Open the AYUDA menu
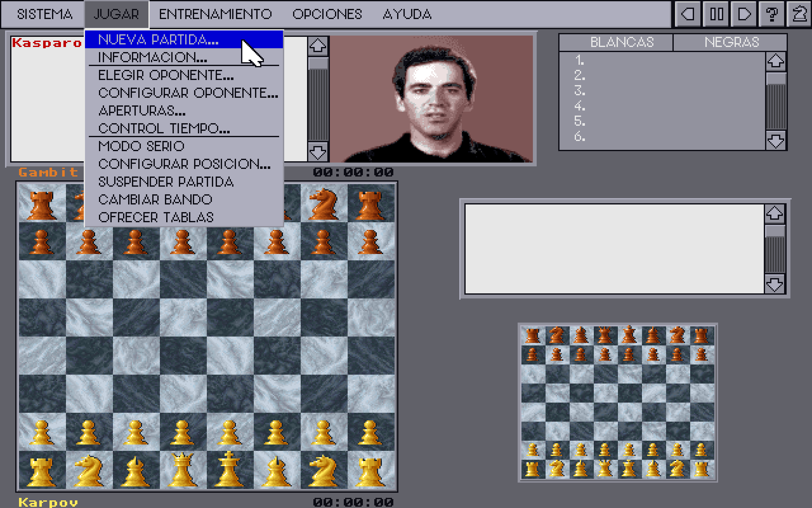 [407, 14]
